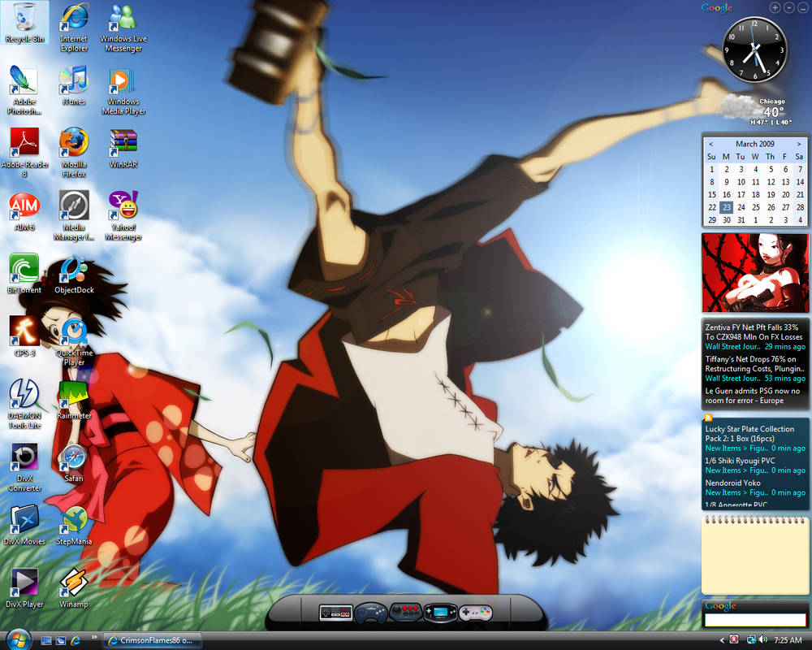Image resolution: width=812 pixels, height=650 pixels.
Task: Click the analog clock gadget
Action: pos(754,50)
